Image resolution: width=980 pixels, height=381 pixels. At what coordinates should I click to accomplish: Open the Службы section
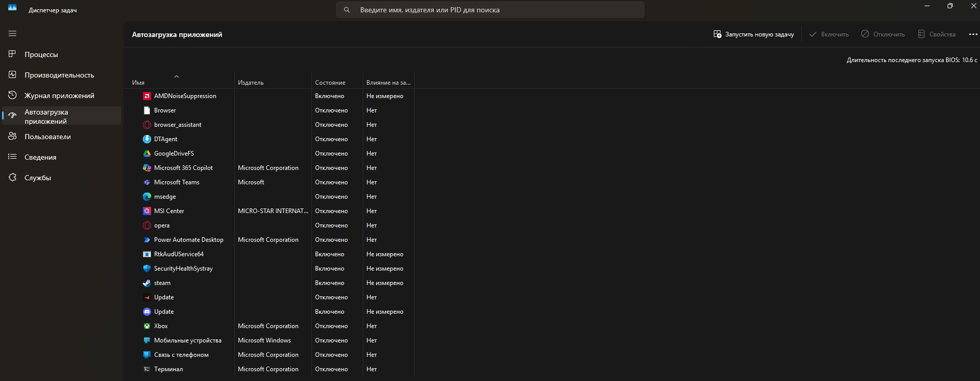(x=38, y=178)
